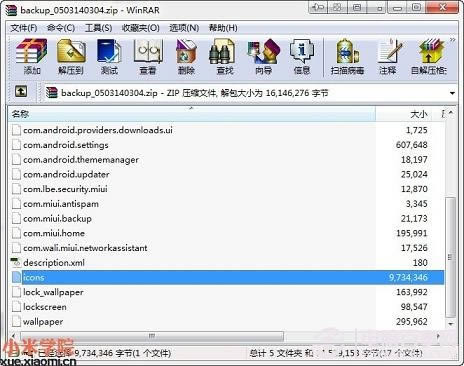
Task: Click the Virus Scan (扫描病毒) icon
Action: (347, 56)
